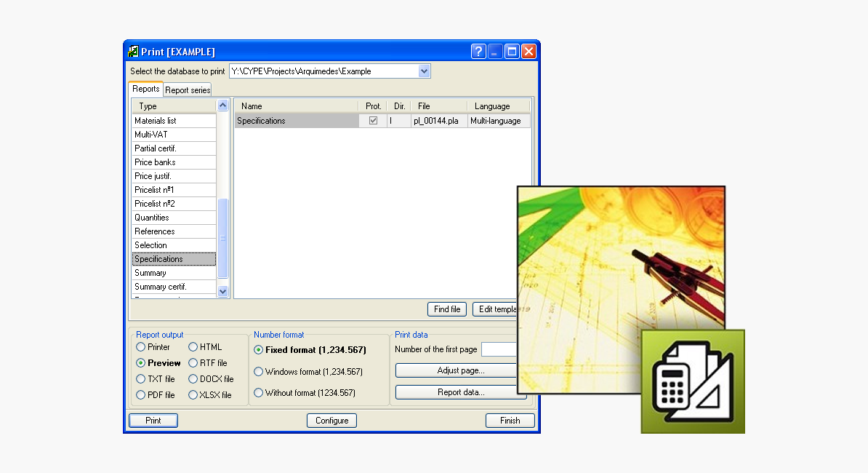Click the Language column header
This screenshot has width=868, height=473.
pos(499,106)
